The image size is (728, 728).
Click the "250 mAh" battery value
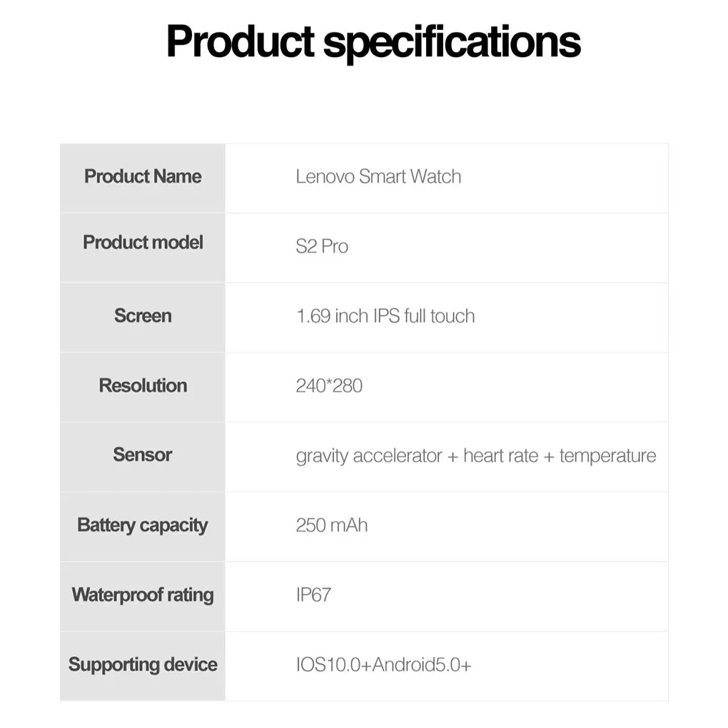pos(332,525)
